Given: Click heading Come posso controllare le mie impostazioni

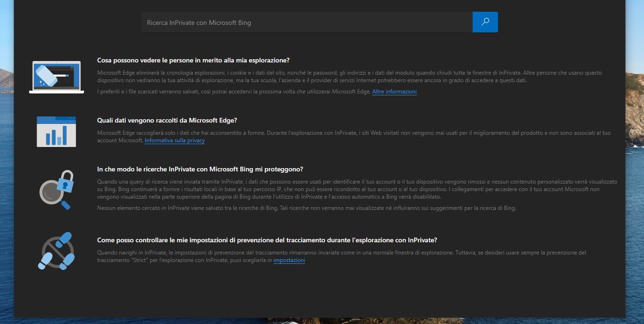Looking at the screenshot, I should [267, 240].
